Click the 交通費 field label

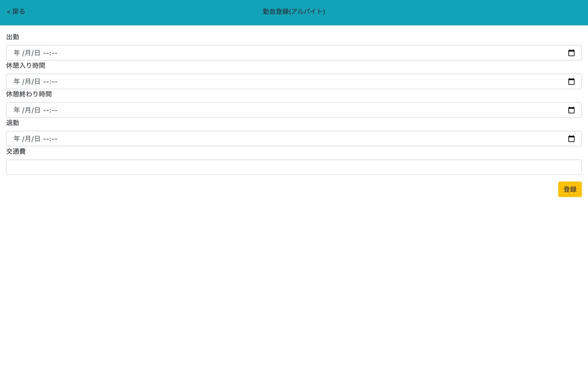click(x=16, y=151)
